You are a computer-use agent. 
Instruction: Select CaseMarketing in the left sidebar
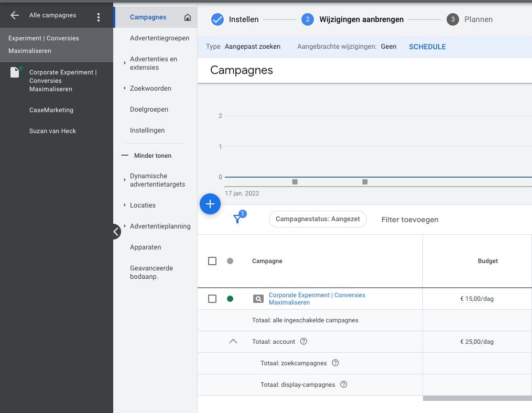pos(51,110)
